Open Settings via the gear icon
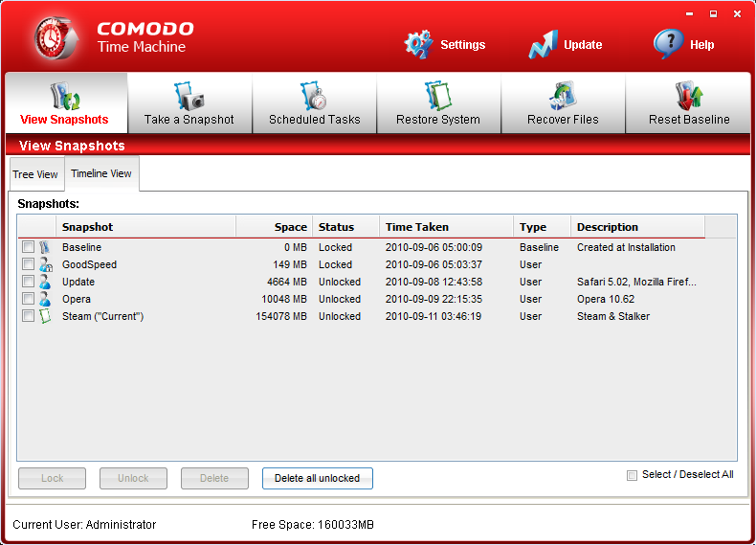 (x=418, y=44)
